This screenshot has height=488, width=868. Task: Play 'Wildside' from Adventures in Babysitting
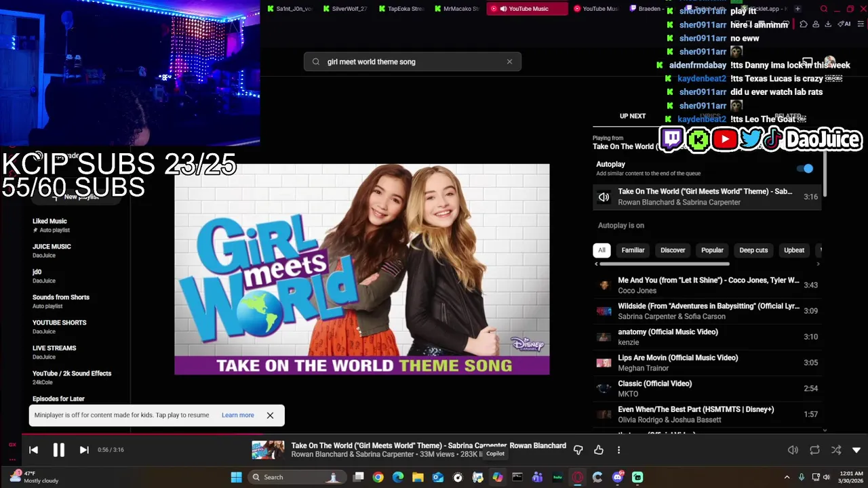[707, 311]
